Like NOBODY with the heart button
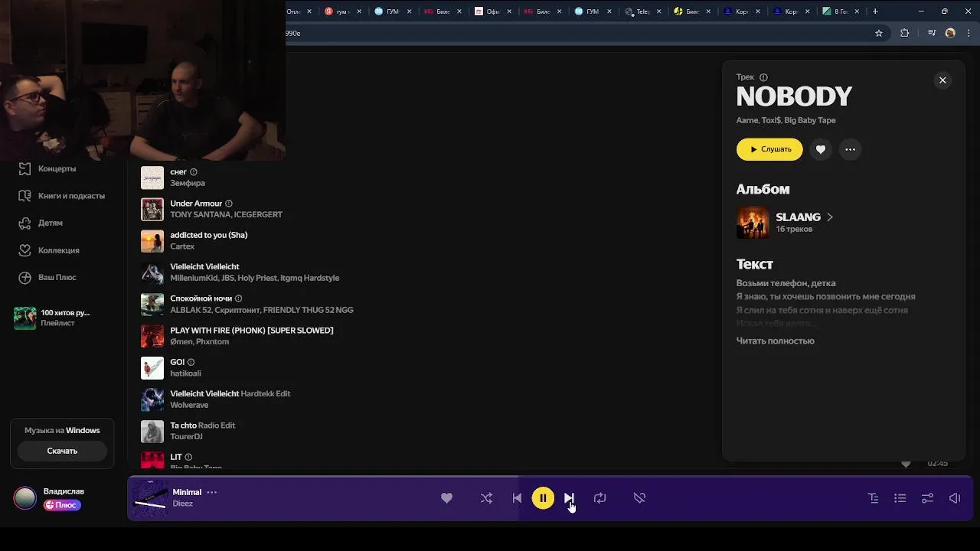The image size is (980, 551). tap(821, 149)
